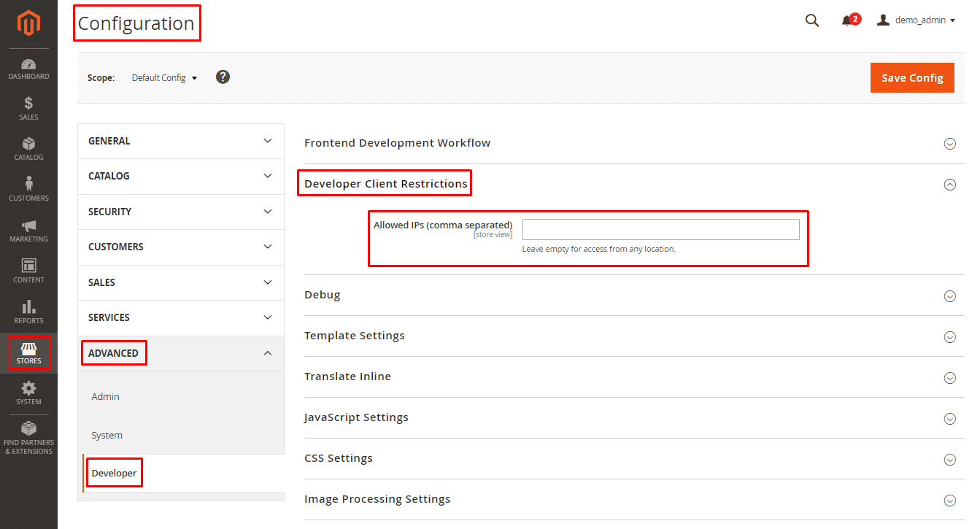The height and width of the screenshot is (529, 980).
Task: Expand the Frontend Development Workflow section
Action: pyautogui.click(x=949, y=144)
